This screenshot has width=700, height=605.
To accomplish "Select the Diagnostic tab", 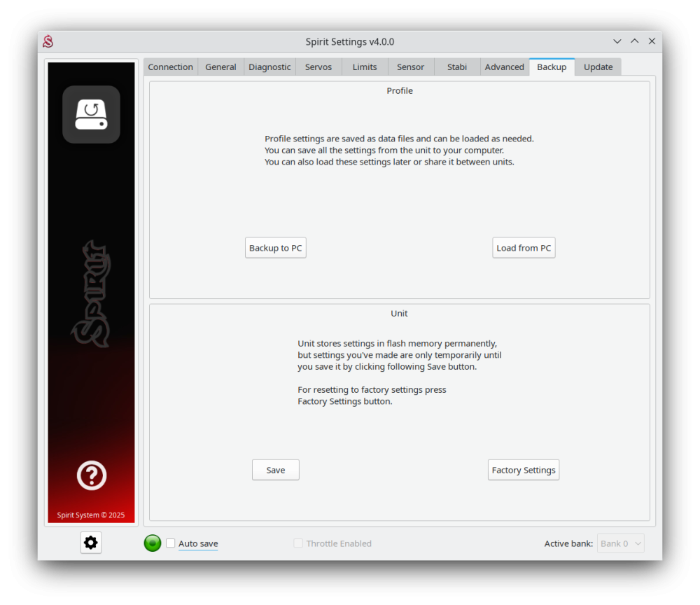I will [269, 67].
